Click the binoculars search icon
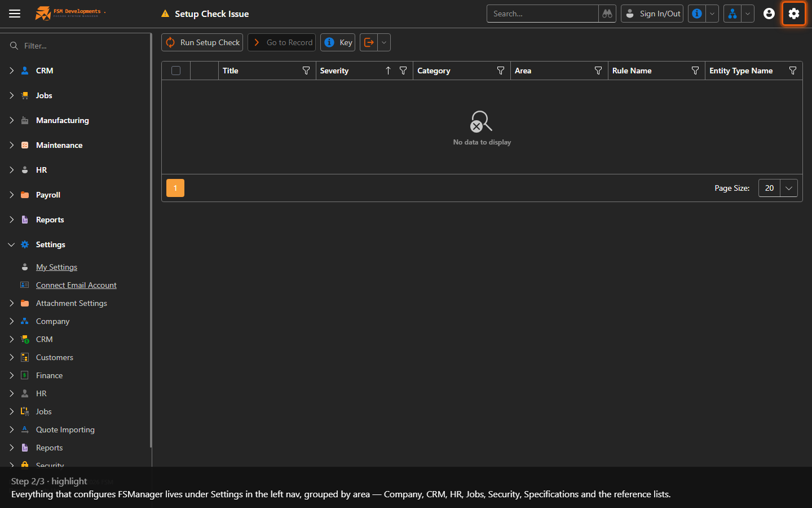812x508 pixels. coord(607,14)
